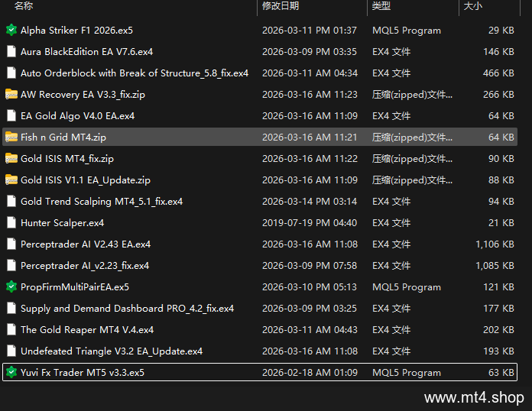This screenshot has width=532, height=411.
Task: Click the Perceptrader AI_v2.23_fix.ex4 file icon
Action: (11, 265)
